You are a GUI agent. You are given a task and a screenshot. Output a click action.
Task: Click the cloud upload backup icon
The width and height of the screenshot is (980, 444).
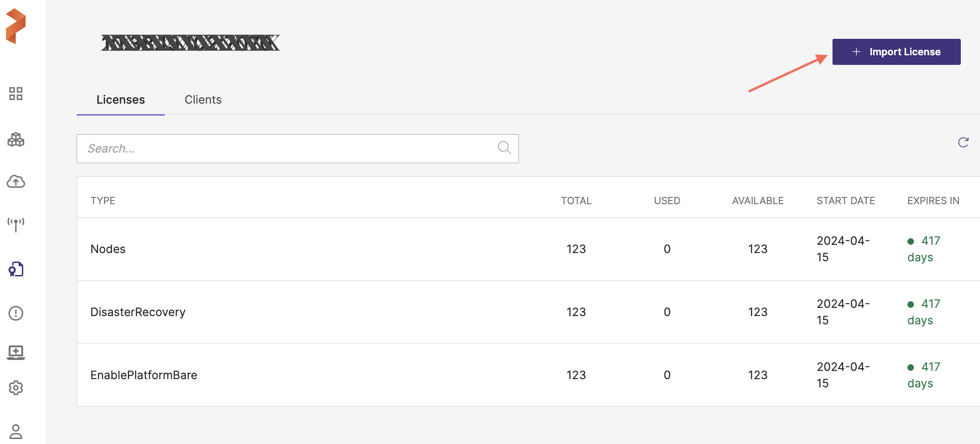(x=16, y=182)
